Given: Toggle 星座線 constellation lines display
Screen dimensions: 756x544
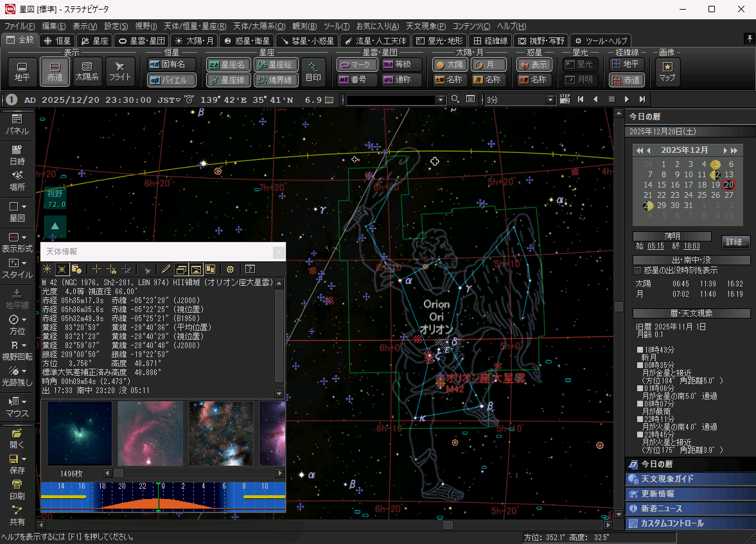Looking at the screenshot, I should pyautogui.click(x=228, y=80).
